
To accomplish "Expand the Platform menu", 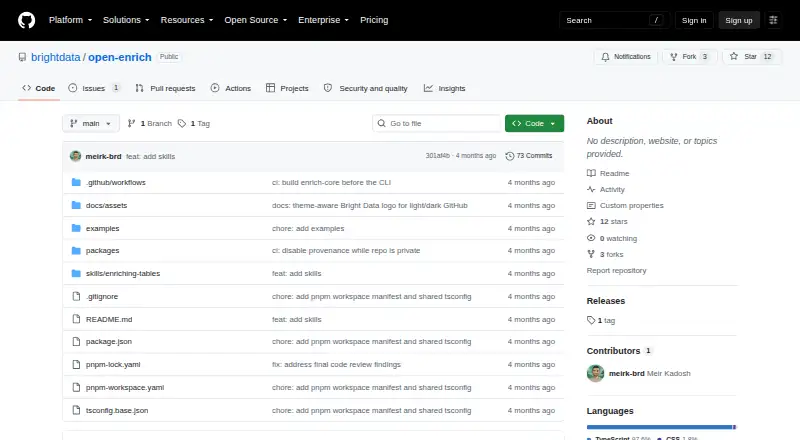I will point(70,20).
